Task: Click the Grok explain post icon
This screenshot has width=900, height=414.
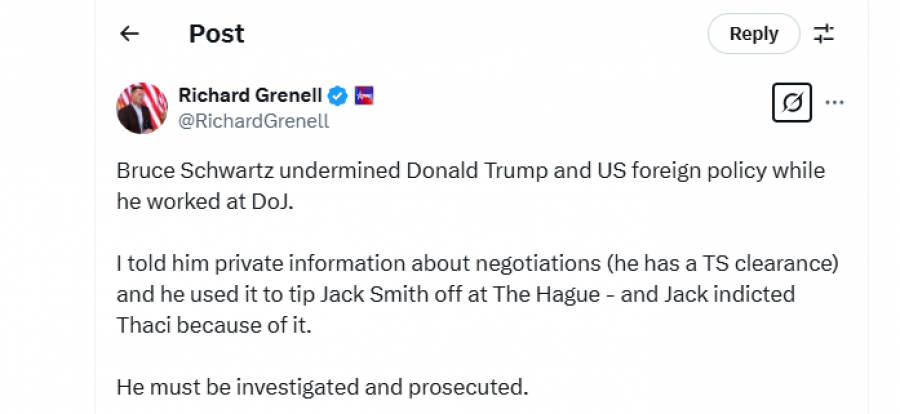Action: click(x=792, y=103)
